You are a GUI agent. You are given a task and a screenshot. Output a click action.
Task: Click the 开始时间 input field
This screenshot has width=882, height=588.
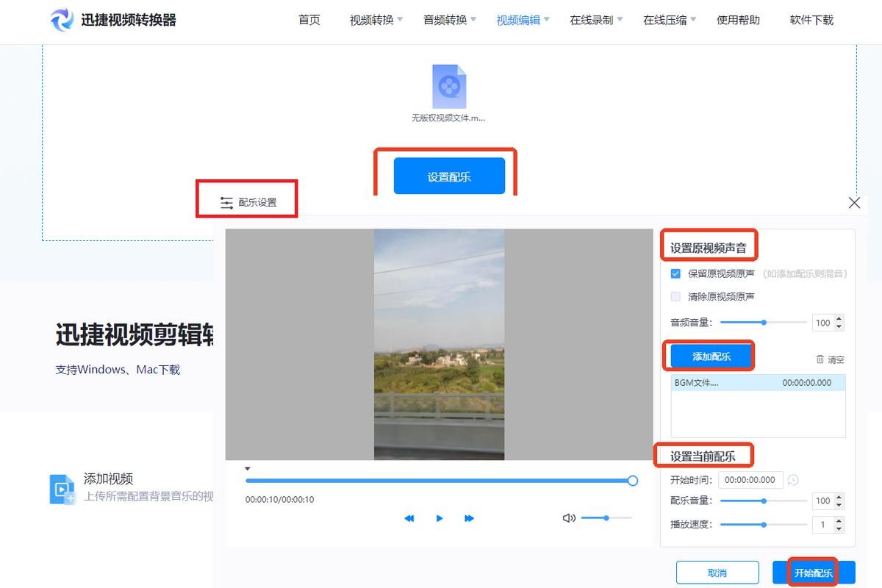coord(750,480)
